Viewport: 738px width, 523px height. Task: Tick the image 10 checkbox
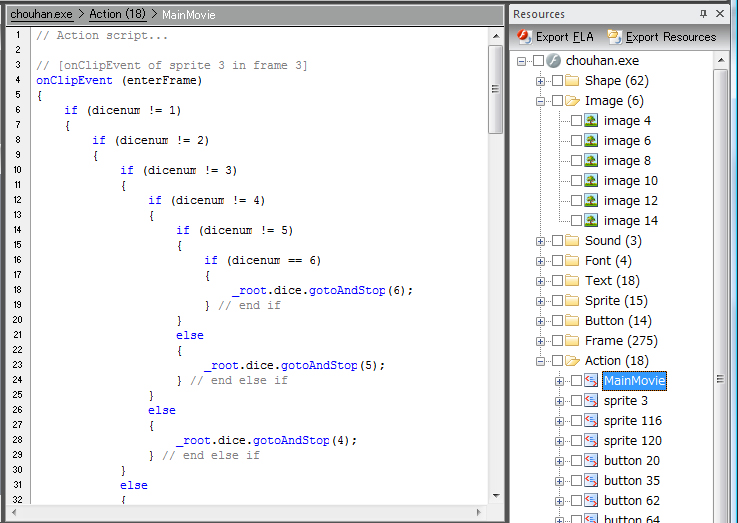click(x=577, y=180)
